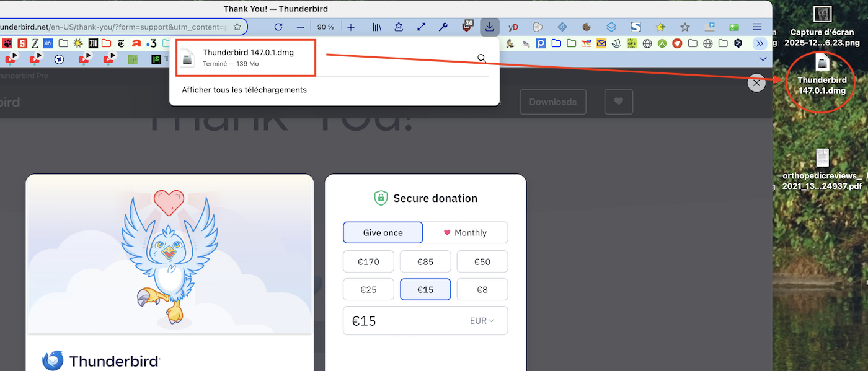Open the red paper-plane bookmark
868x371 pixels.
[x=677, y=43]
